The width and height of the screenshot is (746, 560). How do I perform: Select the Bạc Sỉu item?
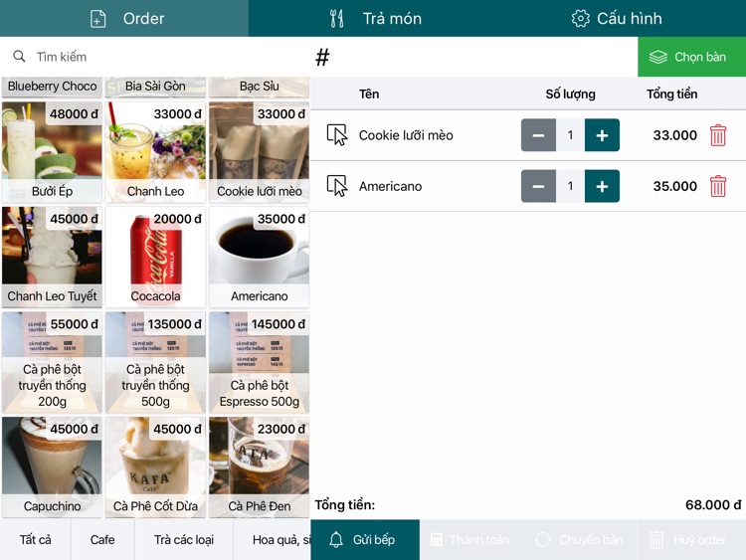[260, 87]
